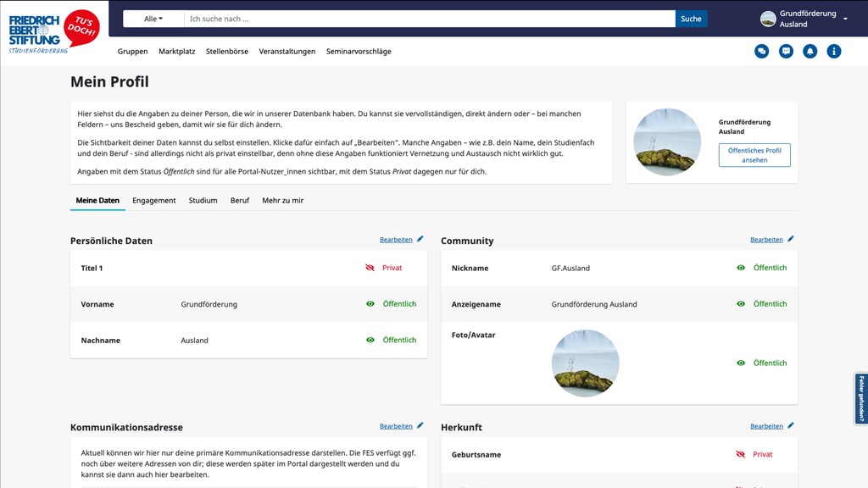
Task: Click the speech bubble messages icon
Action: pyautogui.click(x=786, y=52)
